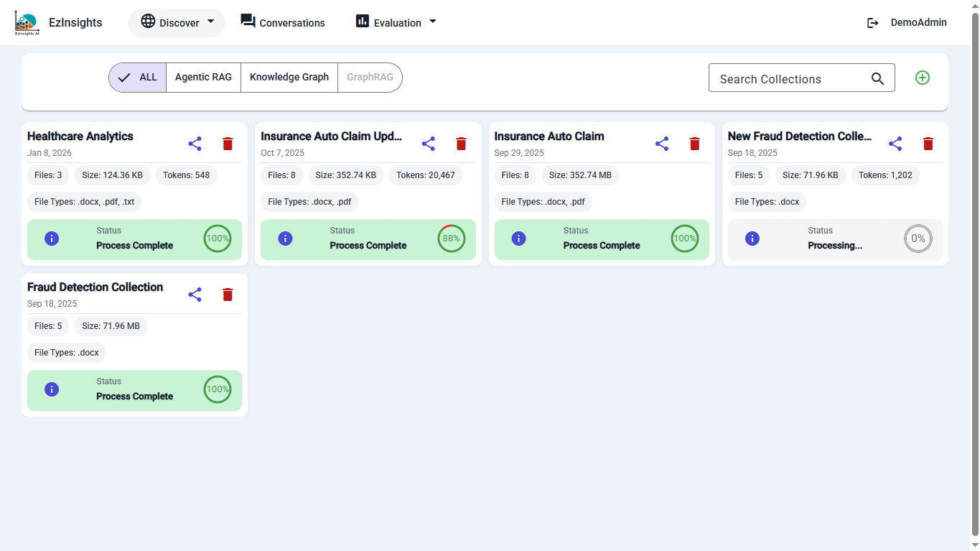Image resolution: width=980 pixels, height=551 pixels.
Task: Click the 'Oct 7, 2025' date
Action: click(x=283, y=153)
